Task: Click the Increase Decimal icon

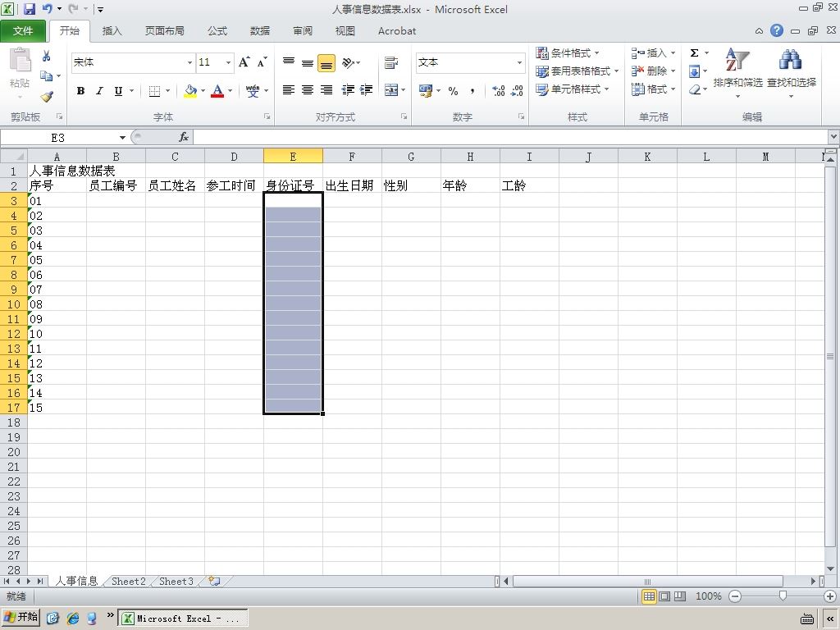Action: pyautogui.click(x=498, y=90)
